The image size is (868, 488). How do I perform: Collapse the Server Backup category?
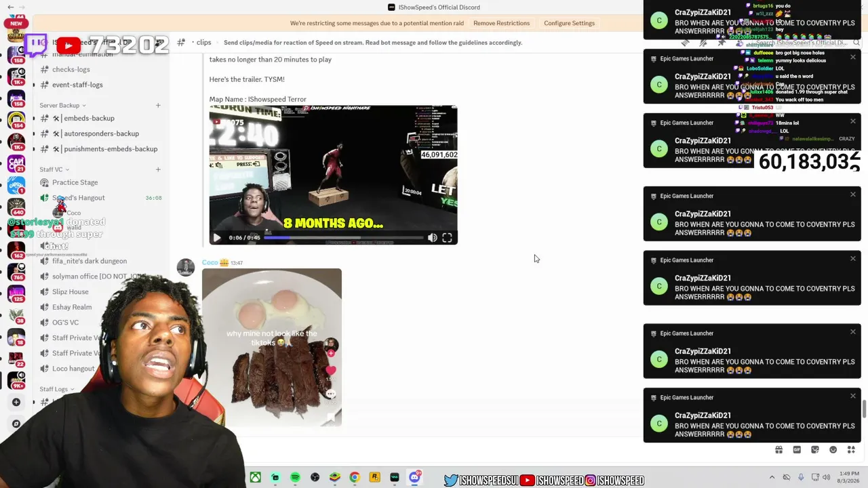(62, 106)
